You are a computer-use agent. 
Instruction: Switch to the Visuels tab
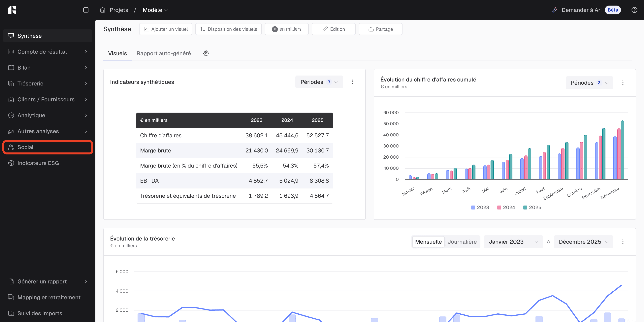117,53
